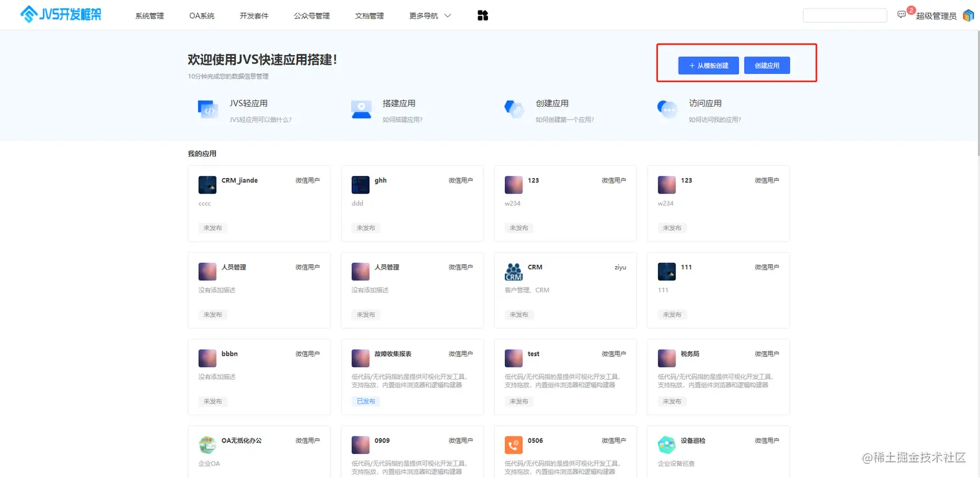
Task: Click the ddd description on ghh card
Action: click(358, 203)
